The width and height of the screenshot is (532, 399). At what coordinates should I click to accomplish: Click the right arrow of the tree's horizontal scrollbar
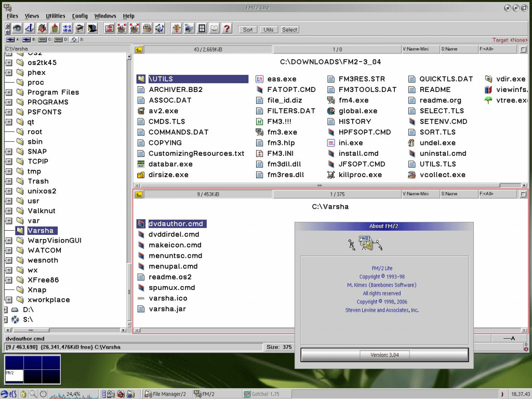click(x=123, y=330)
